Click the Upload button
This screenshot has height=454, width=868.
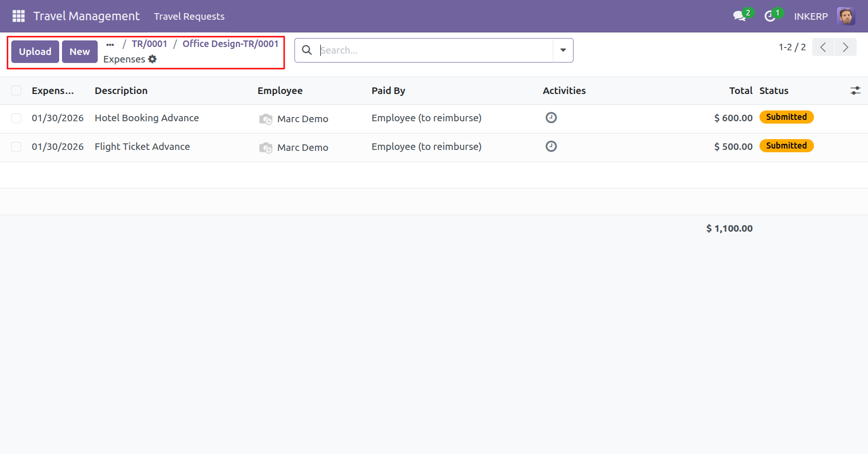(x=35, y=52)
